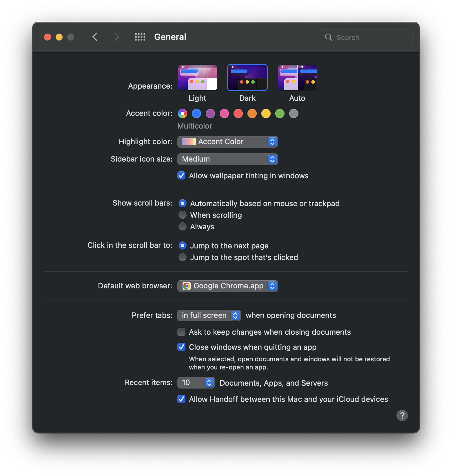
Task: Choose the Multicolor accent color
Action: (x=183, y=113)
